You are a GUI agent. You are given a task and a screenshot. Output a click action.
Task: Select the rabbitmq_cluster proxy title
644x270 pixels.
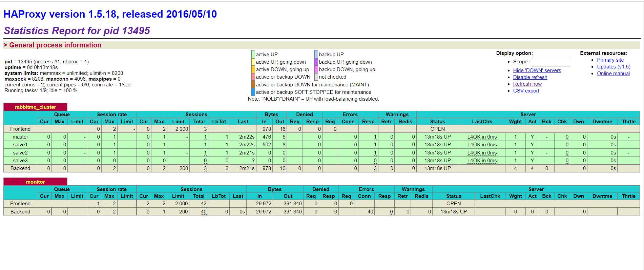tap(35, 107)
